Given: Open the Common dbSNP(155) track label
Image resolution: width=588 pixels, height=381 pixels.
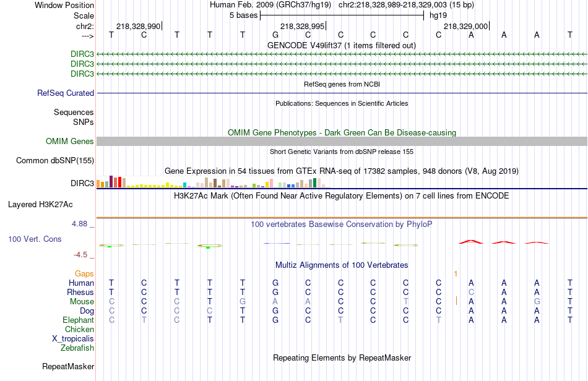Looking at the screenshot, I should click(55, 160).
